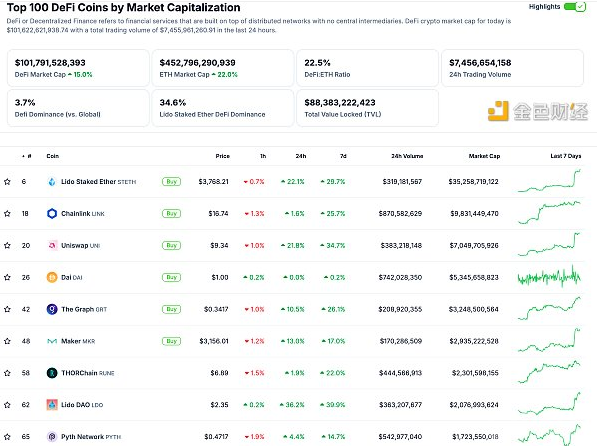The image size is (597, 446).
Task: Buy Chainlink via Buy button
Action: coord(171,214)
